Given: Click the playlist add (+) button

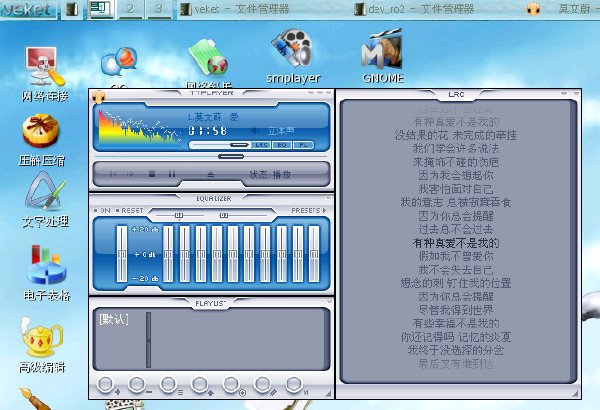Looking at the screenshot, I should (x=106, y=385).
